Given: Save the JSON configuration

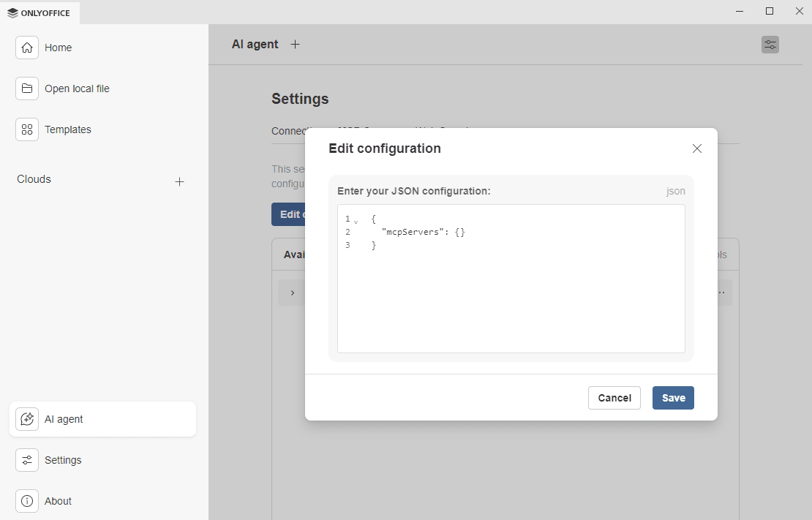Looking at the screenshot, I should click(x=672, y=397).
